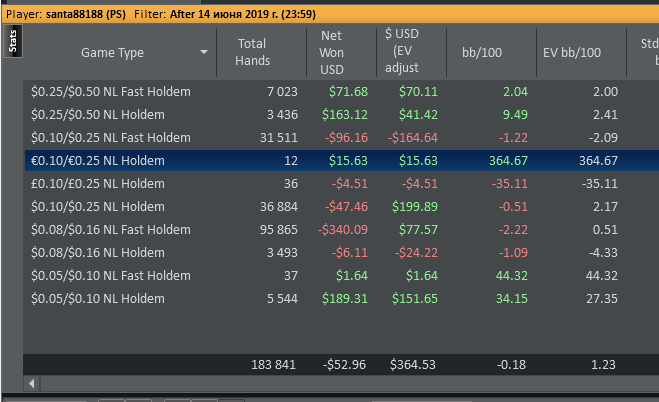Click the totals row showing 183 841 hands
The image size is (659, 402).
click(341, 364)
